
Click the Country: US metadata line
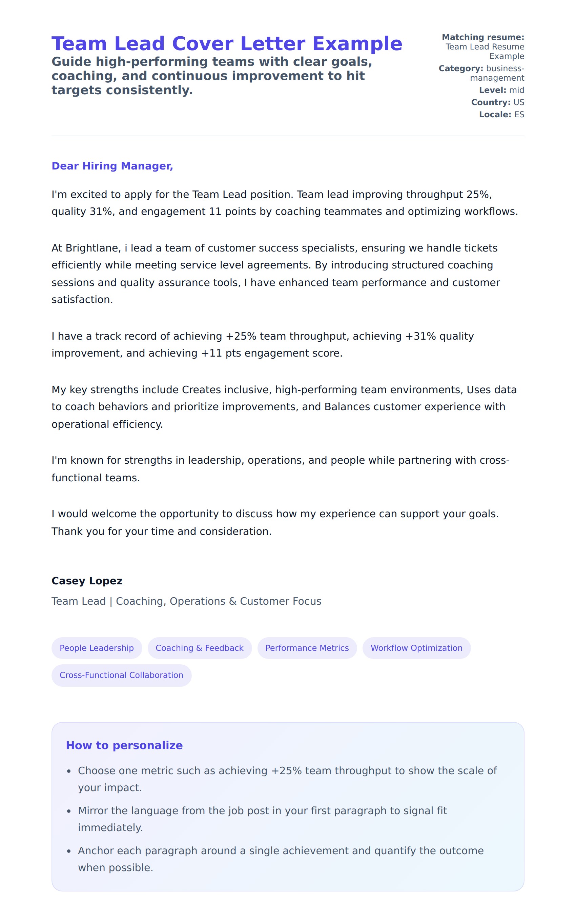pos(497,102)
